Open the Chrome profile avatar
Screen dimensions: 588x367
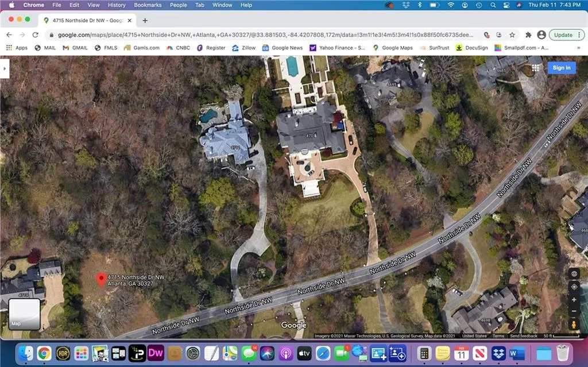coord(541,35)
